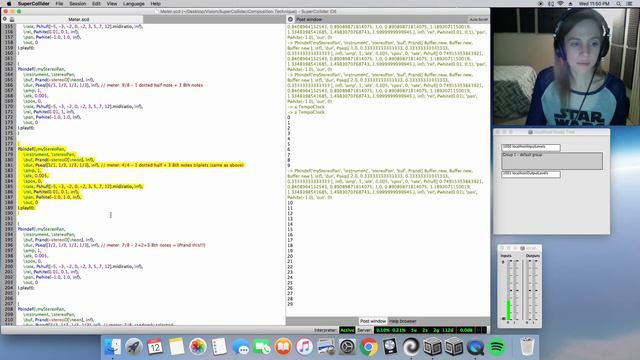Open View menu
Viewport: 640px width, 360px height.
coord(112,4)
